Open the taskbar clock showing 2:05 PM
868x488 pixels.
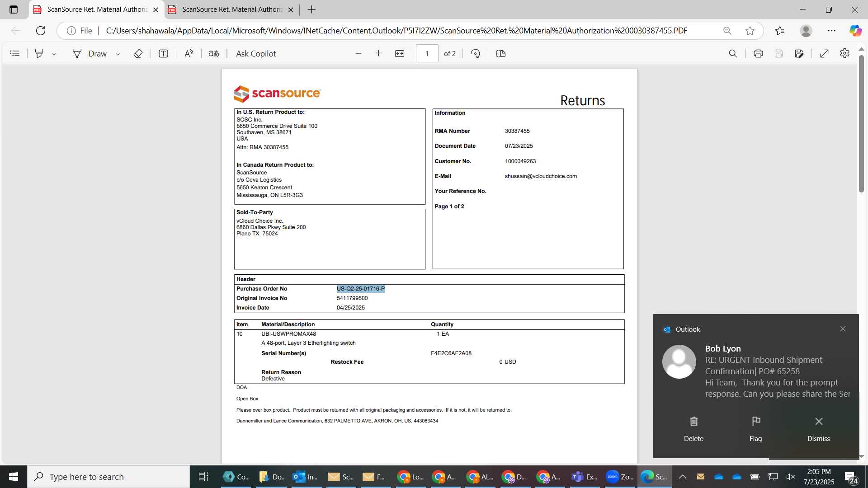819,477
